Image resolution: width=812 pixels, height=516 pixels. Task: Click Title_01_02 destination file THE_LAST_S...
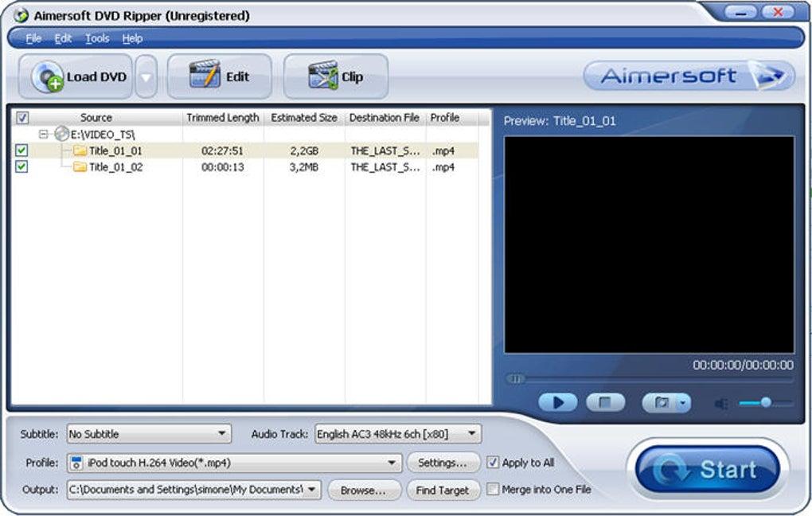click(385, 166)
